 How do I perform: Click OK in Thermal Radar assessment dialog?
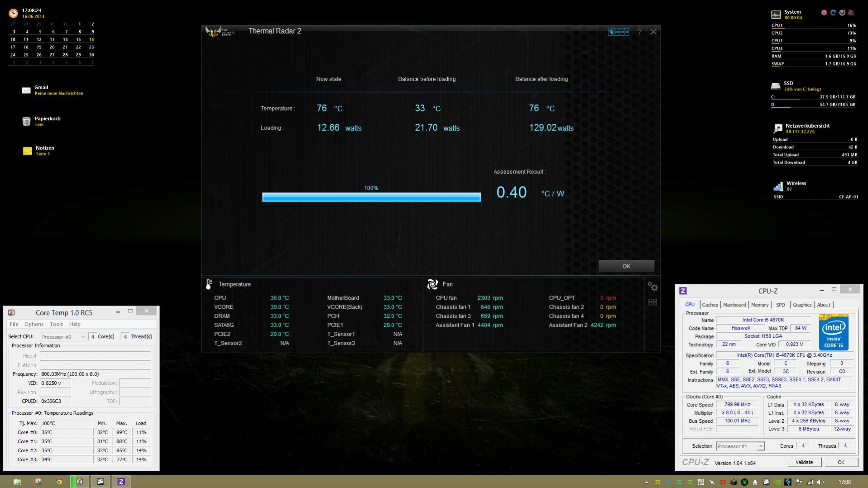[x=626, y=266]
